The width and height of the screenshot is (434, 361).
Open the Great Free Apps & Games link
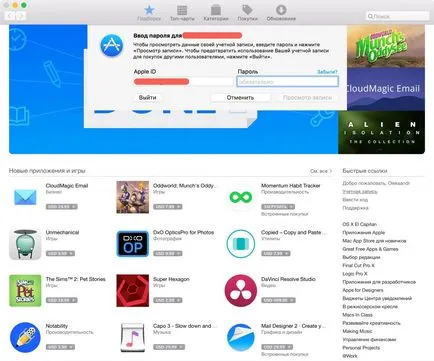click(x=370, y=249)
